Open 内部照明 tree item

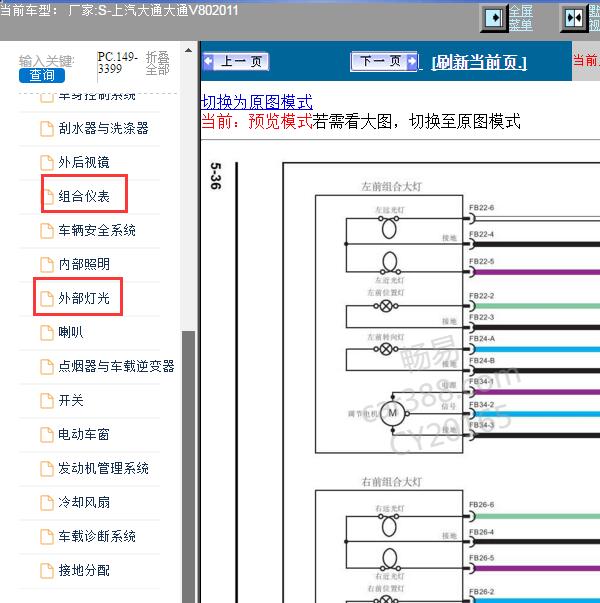(84, 264)
